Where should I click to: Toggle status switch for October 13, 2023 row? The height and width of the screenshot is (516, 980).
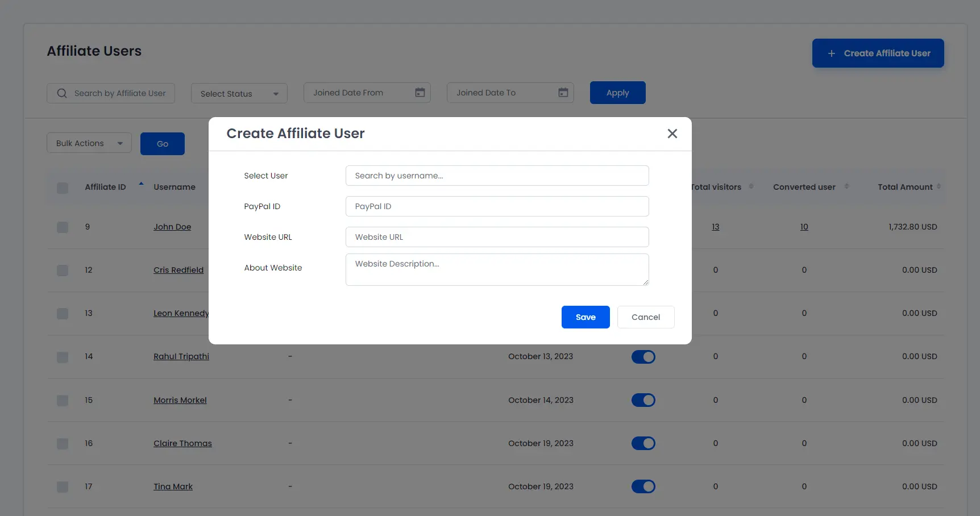643,357
